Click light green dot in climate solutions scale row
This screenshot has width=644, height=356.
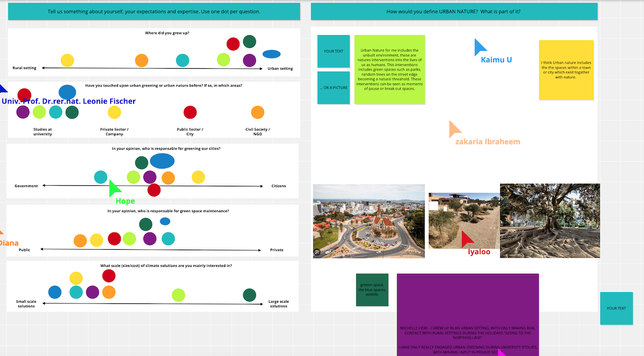point(178,295)
